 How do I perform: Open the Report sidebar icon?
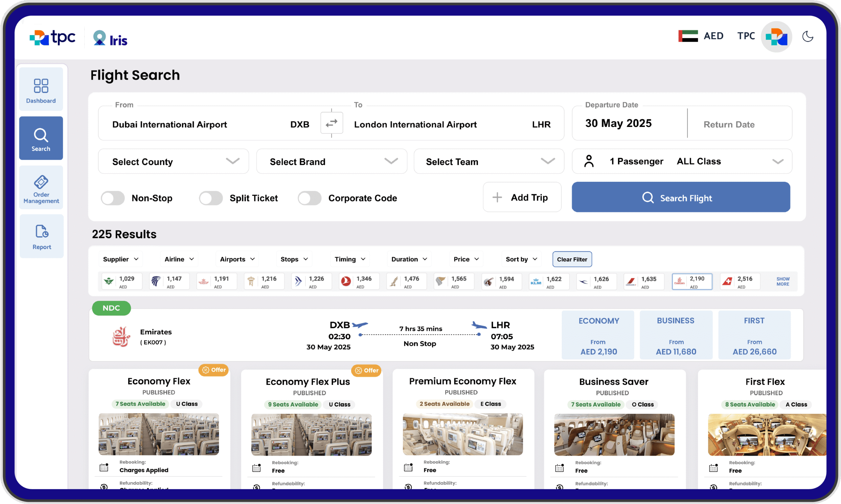tap(41, 232)
